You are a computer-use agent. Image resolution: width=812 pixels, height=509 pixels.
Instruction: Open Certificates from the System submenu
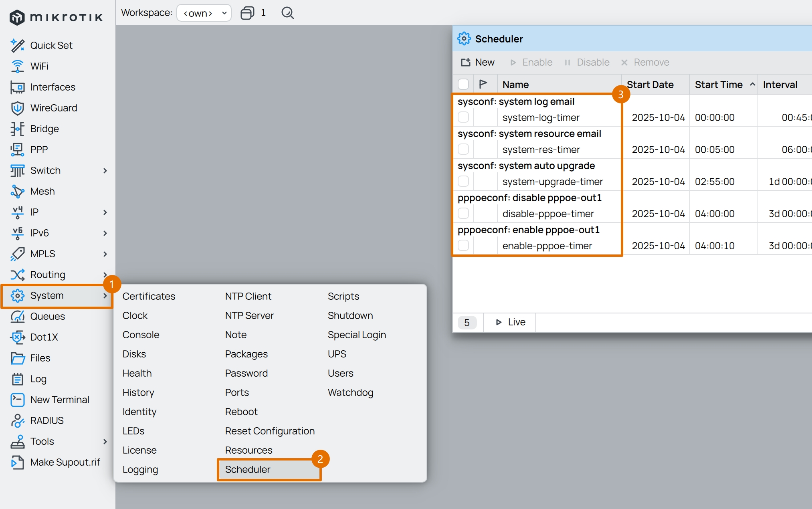point(149,296)
